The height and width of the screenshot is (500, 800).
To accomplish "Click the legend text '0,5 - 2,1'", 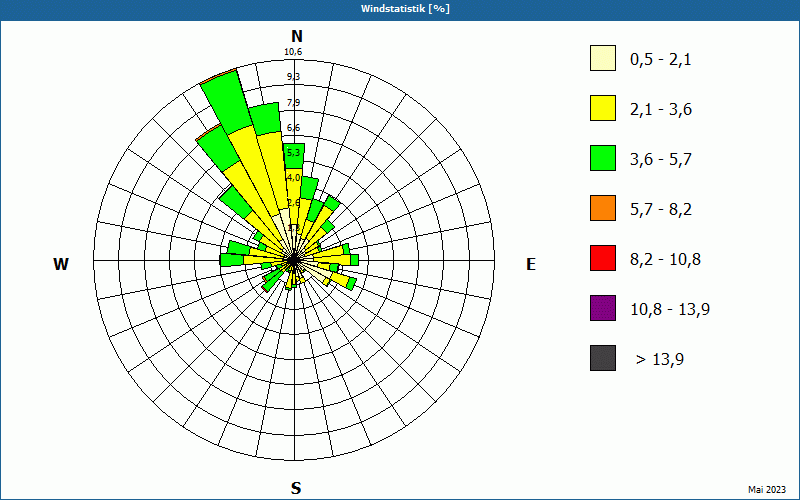I will [661, 60].
